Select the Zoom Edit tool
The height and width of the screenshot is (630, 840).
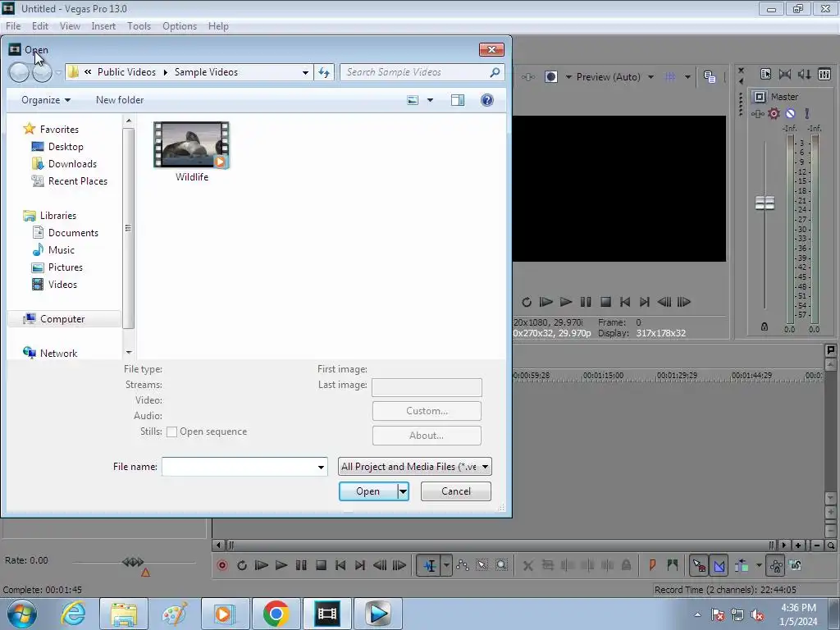pyautogui.click(x=501, y=565)
